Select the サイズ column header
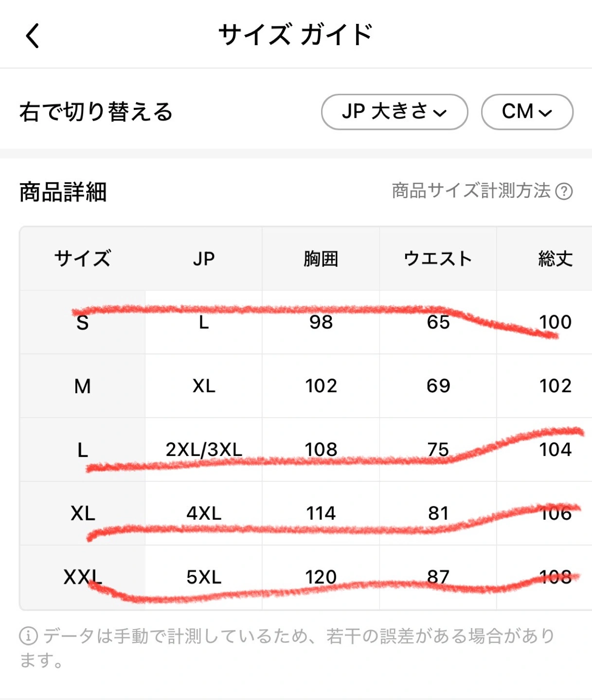Image resolution: width=592 pixels, height=700 pixels. tap(83, 259)
